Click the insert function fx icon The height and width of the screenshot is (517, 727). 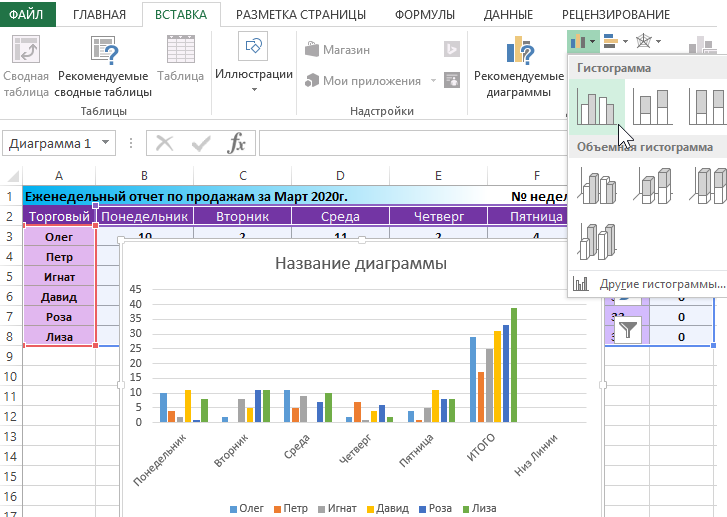point(236,143)
